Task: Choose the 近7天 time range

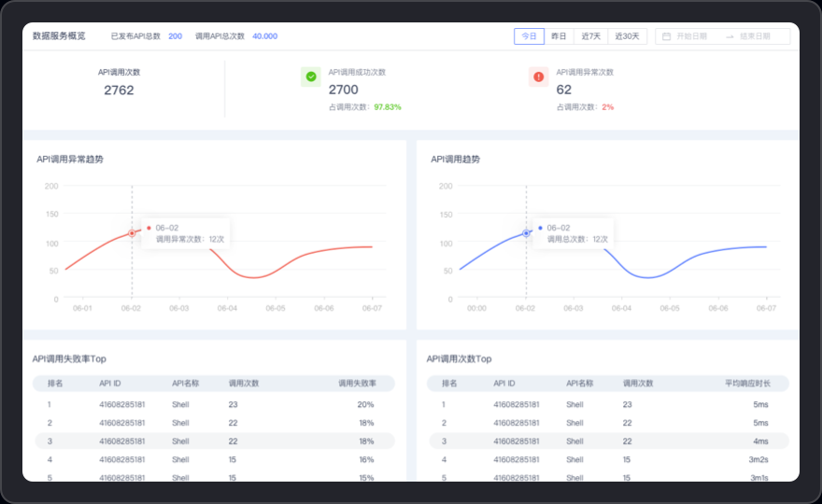Action: point(590,36)
